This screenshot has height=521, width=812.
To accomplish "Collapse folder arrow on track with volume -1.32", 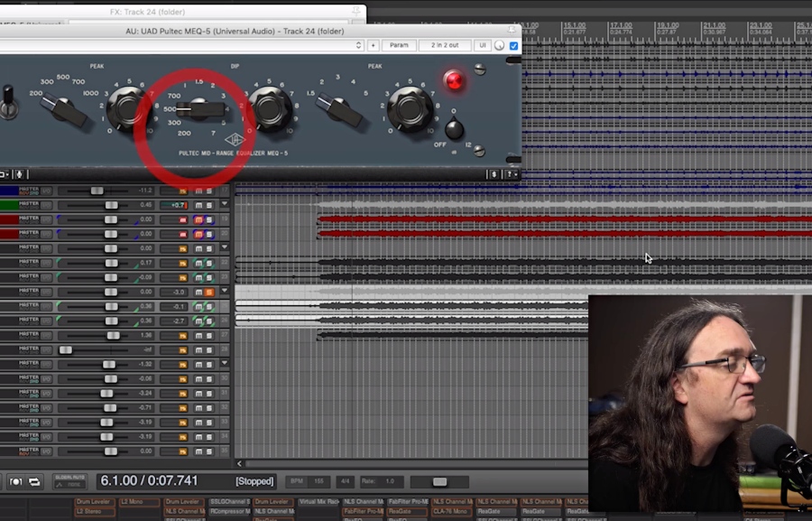I will [x=225, y=363].
